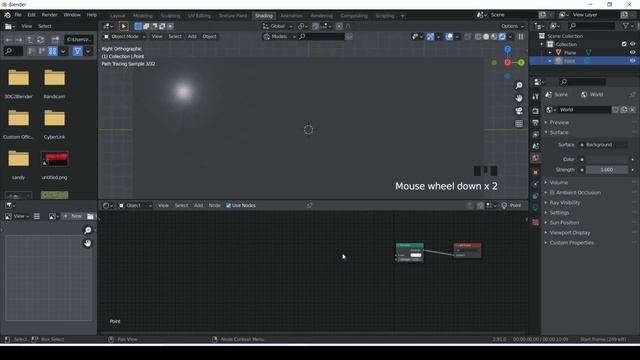
Task: Click the green Y axis gizmo circle
Action: pos(521,62)
